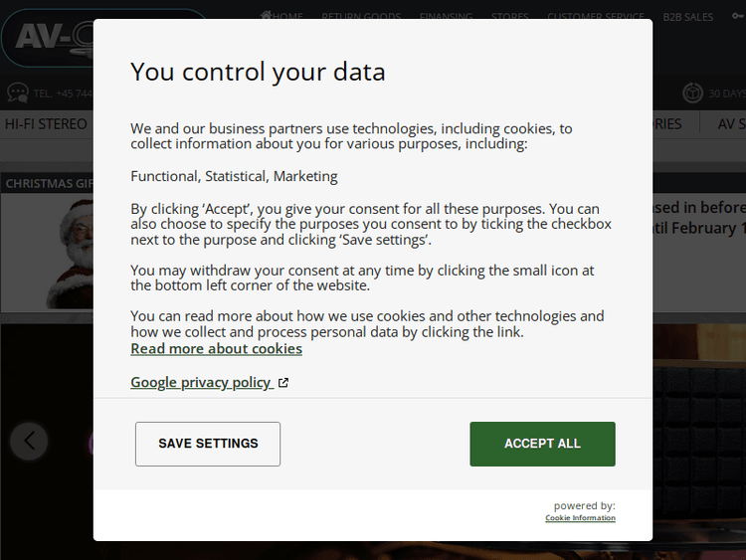The width and height of the screenshot is (746, 560).
Task: Click the key icon in the top bar
Action: [x=736, y=16]
